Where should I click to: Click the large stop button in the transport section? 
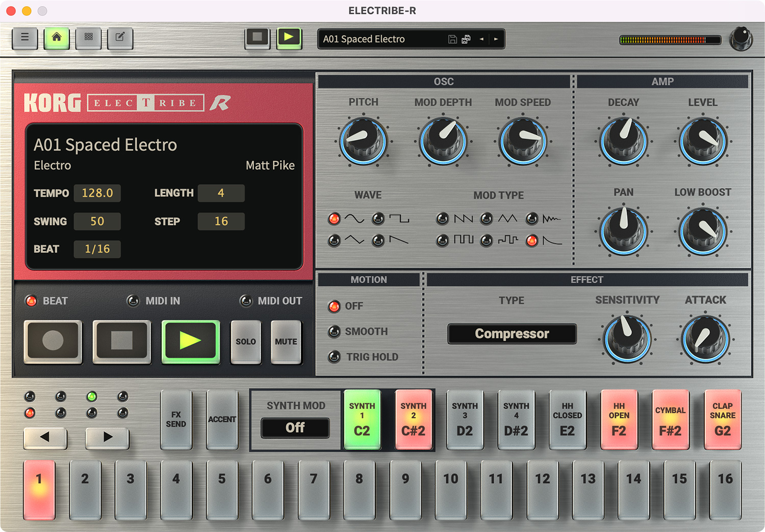122,341
